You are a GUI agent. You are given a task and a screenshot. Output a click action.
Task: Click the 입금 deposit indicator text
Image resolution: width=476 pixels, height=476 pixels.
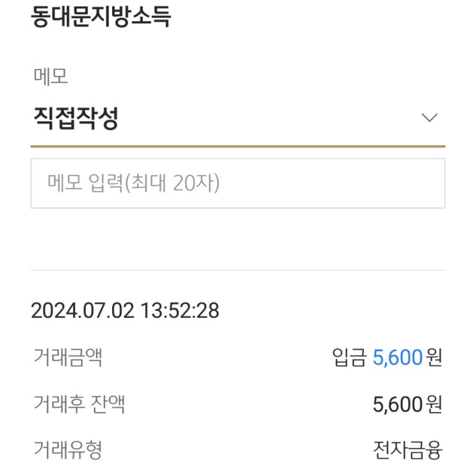pos(349,357)
